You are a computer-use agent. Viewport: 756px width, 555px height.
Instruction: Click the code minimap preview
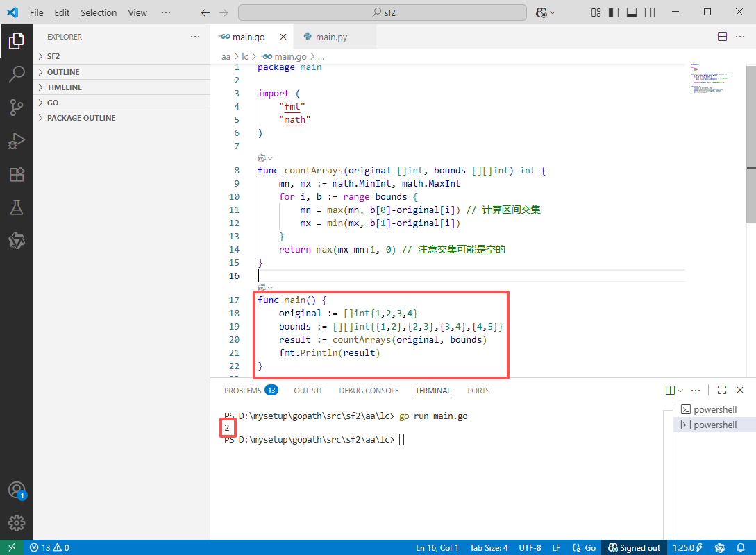tap(709, 78)
